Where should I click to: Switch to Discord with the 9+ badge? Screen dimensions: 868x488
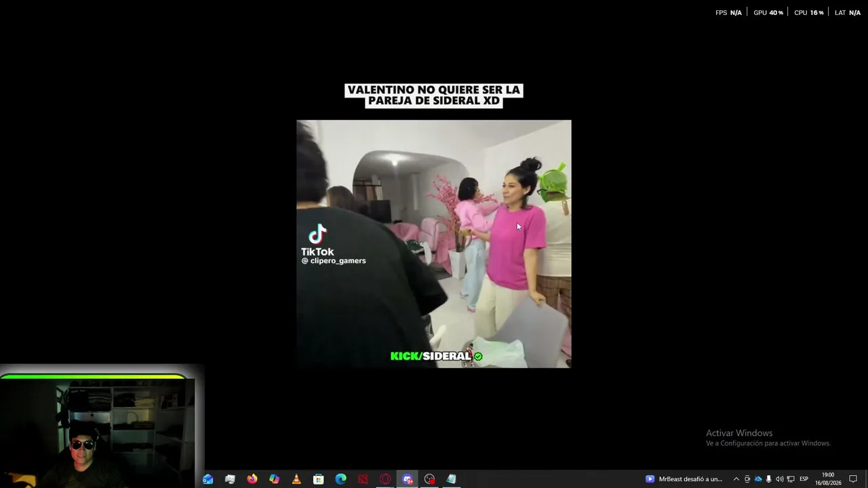pyautogui.click(x=408, y=479)
